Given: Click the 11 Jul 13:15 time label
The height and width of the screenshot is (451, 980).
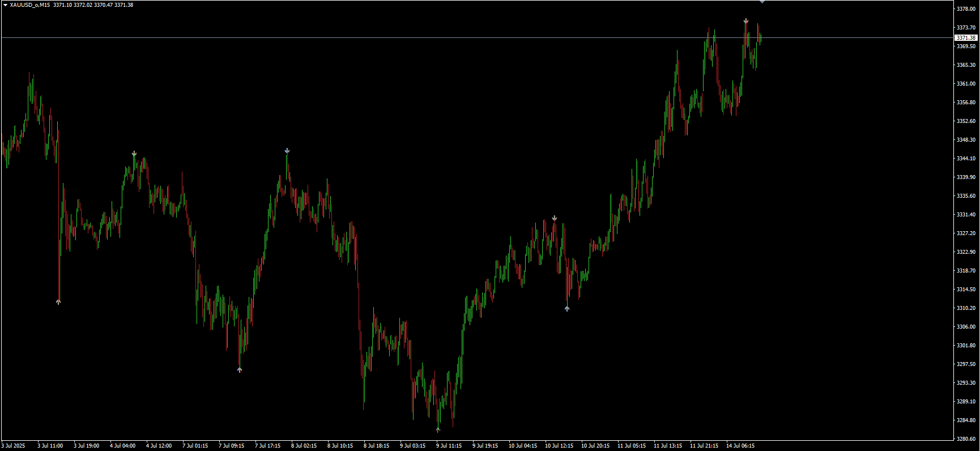Looking at the screenshot, I should click(x=668, y=446).
